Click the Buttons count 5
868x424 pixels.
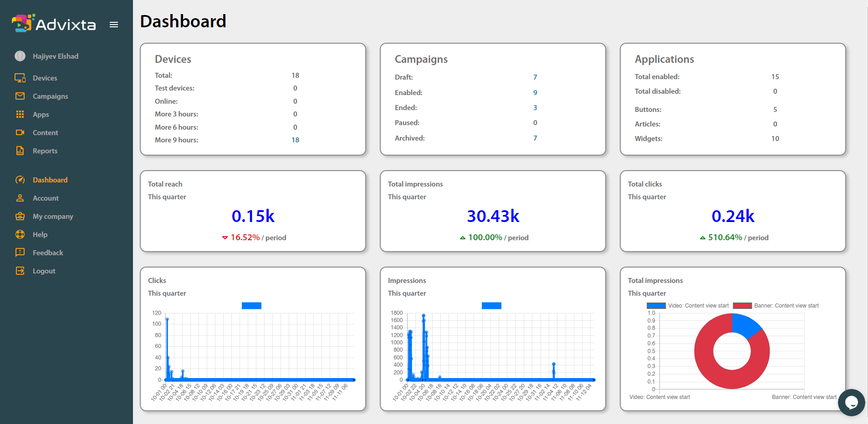tap(775, 109)
